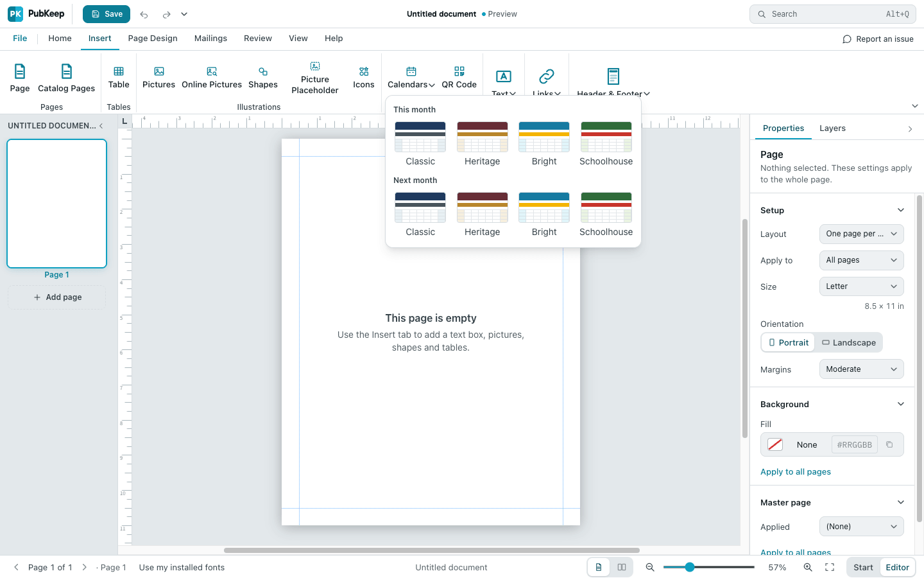Zoom out with the magnifier minus icon
924x578 pixels.
pos(650,567)
